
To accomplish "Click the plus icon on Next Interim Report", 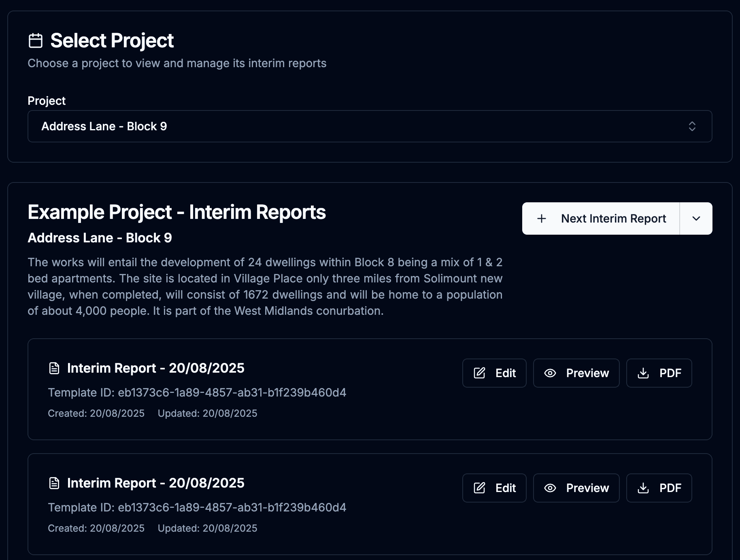I will point(542,218).
